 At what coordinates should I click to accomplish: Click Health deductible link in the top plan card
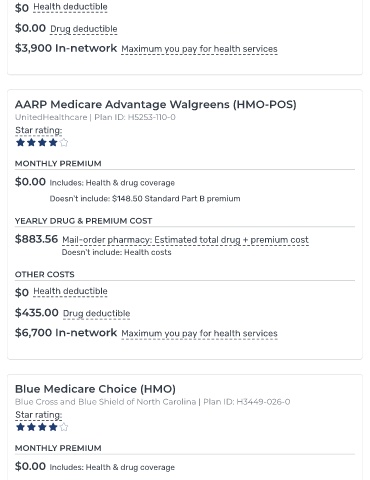click(70, 7)
